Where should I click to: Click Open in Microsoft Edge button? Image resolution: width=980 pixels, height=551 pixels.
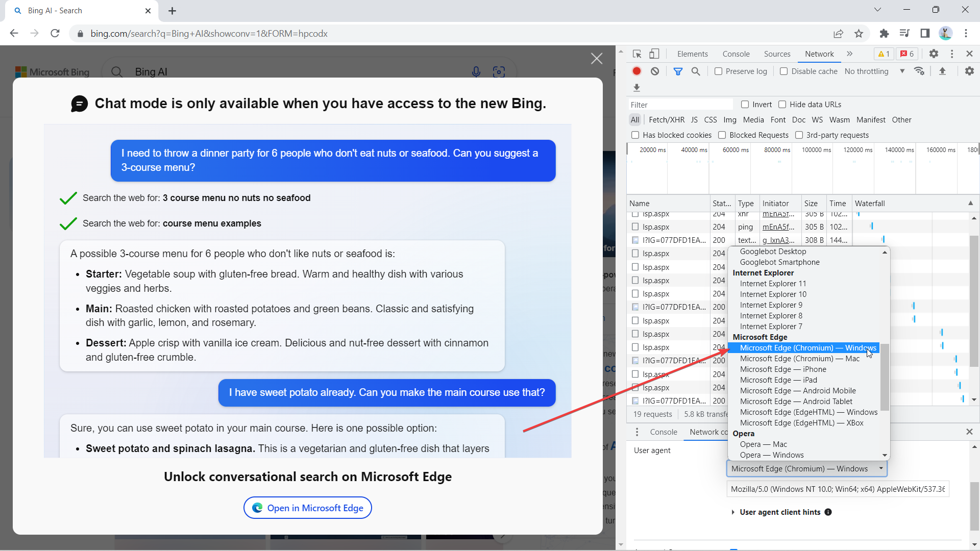[308, 508]
